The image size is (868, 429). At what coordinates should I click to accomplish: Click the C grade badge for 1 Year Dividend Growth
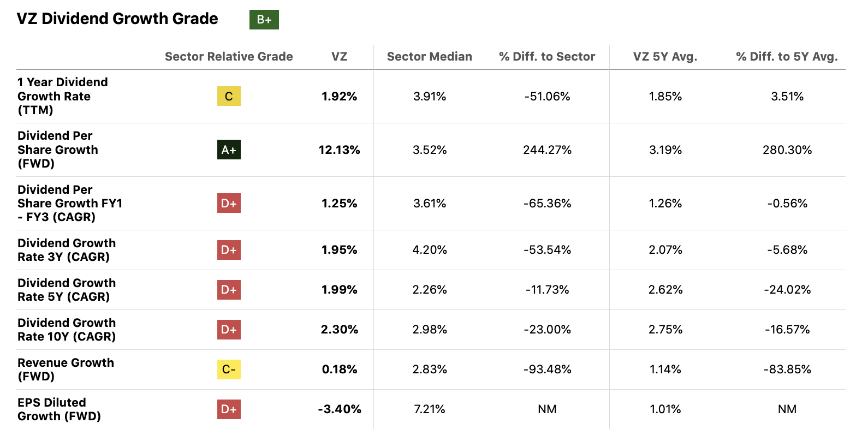pyautogui.click(x=229, y=96)
